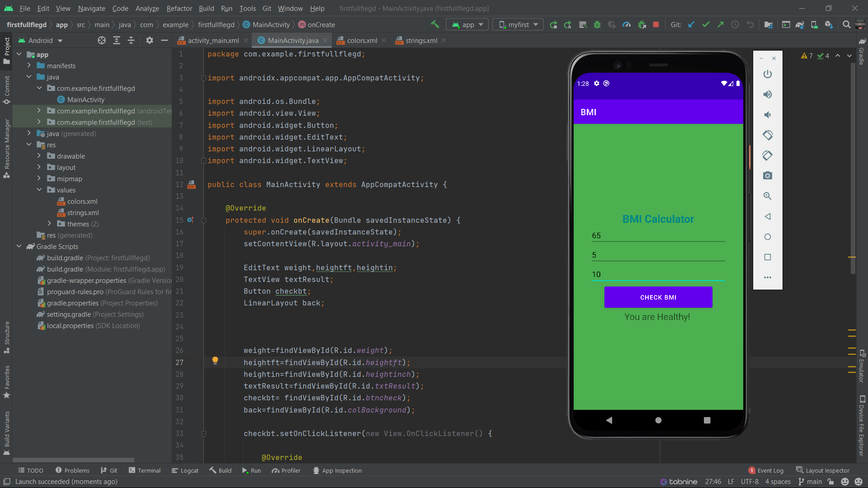
Task: Expand the themes (2) folder in project tree
Action: tap(50, 224)
